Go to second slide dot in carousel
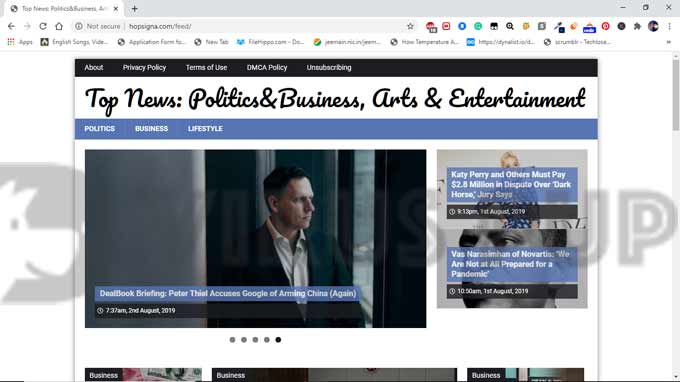 click(244, 340)
